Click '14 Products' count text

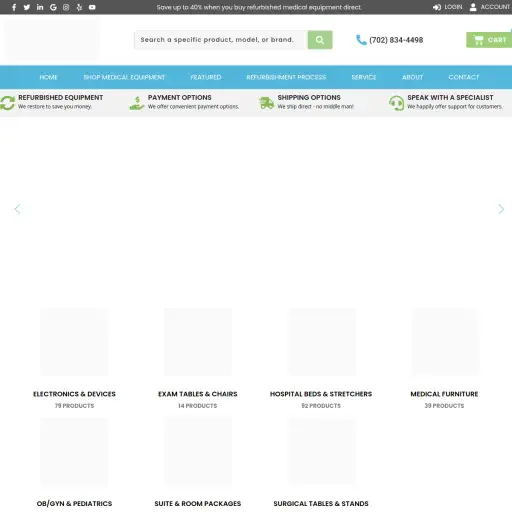click(x=198, y=406)
